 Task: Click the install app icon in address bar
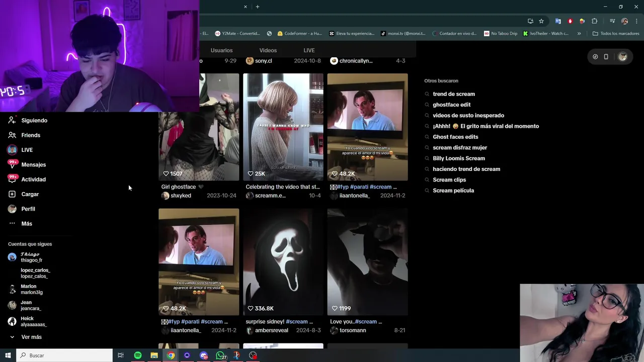click(530, 21)
